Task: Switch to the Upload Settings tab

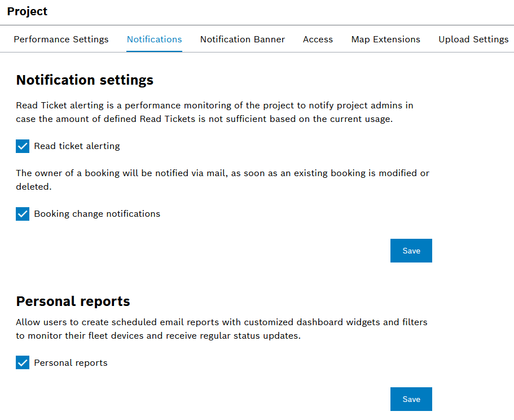Action: click(473, 40)
